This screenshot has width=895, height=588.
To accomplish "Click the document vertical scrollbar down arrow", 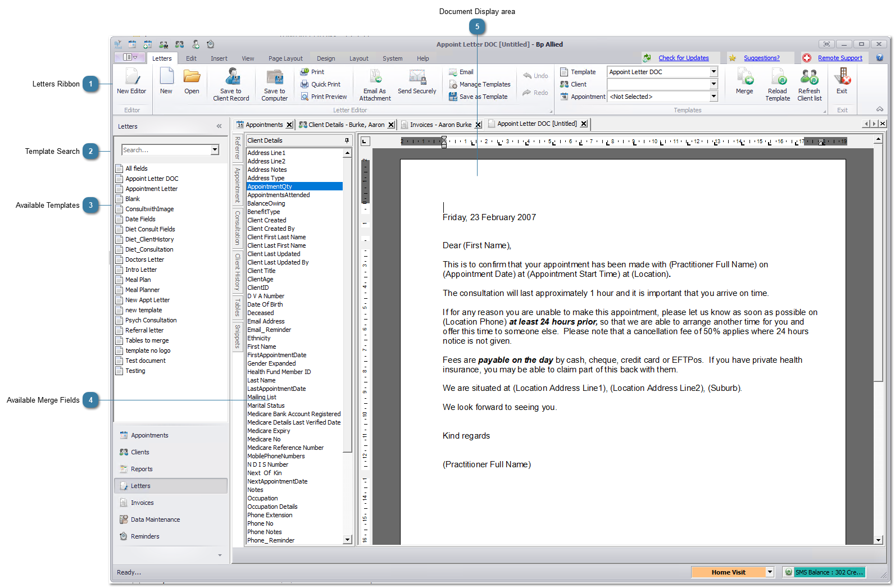I will pos(878,540).
